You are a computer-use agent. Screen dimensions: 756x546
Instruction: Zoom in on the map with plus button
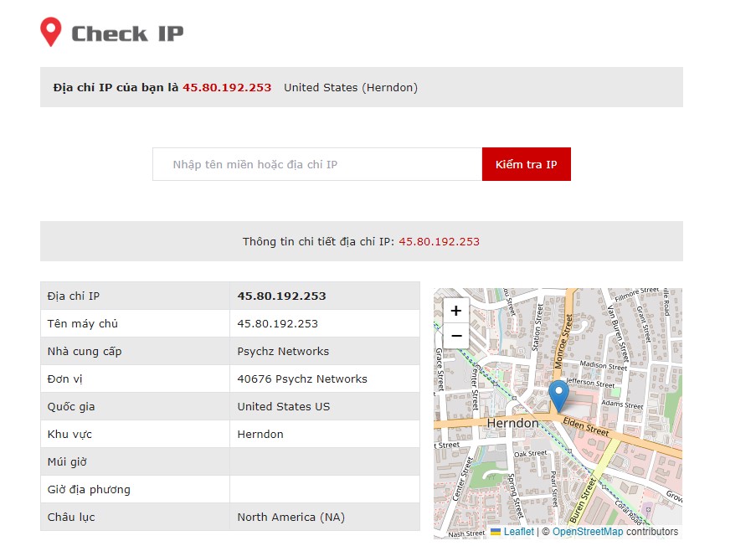pos(455,311)
